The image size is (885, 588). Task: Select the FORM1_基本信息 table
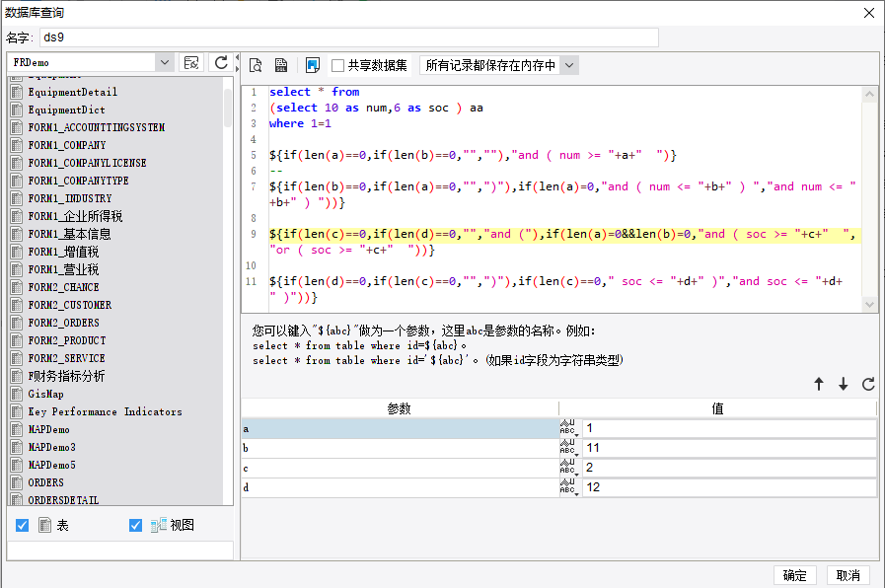point(69,234)
